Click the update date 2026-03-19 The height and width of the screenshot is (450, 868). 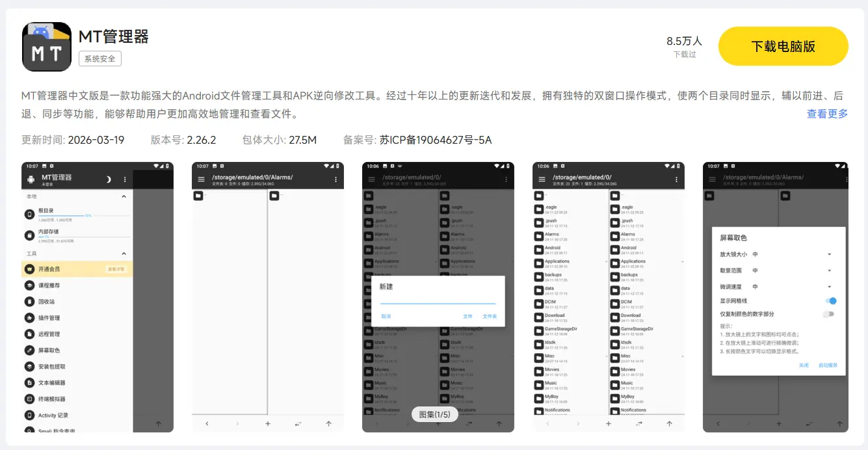[96, 140]
